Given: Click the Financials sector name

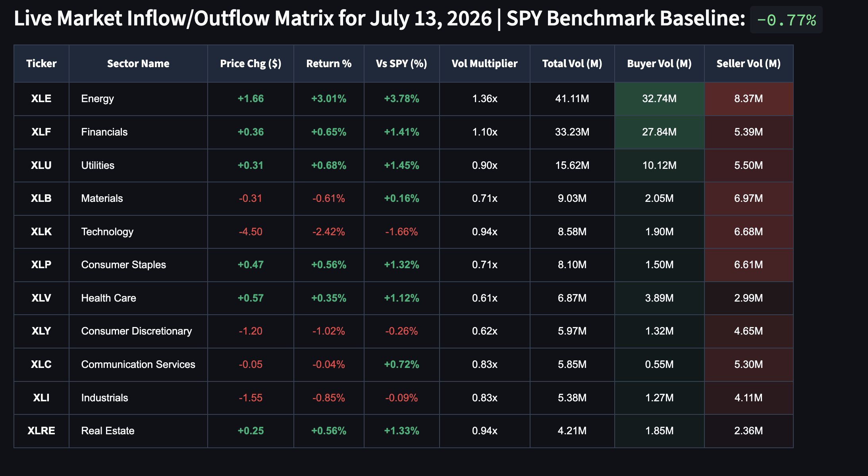Looking at the screenshot, I should (x=104, y=132).
